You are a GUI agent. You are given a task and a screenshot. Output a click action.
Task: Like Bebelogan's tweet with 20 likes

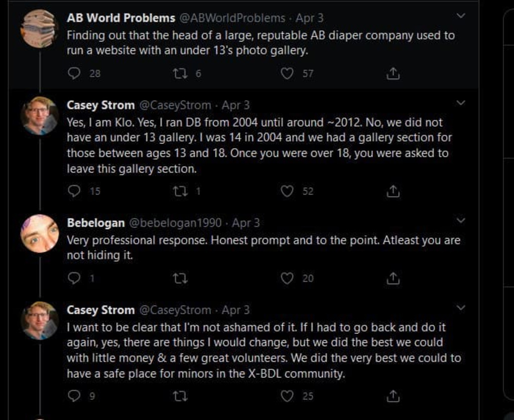tap(287, 278)
